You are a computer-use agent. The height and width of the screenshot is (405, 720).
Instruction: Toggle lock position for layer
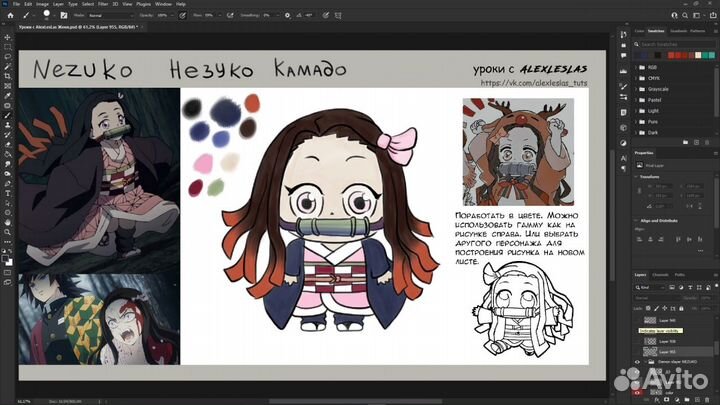664,309
